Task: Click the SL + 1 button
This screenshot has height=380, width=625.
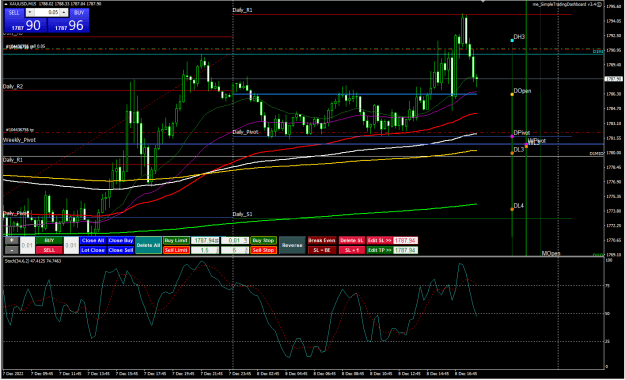Action: tap(352, 250)
